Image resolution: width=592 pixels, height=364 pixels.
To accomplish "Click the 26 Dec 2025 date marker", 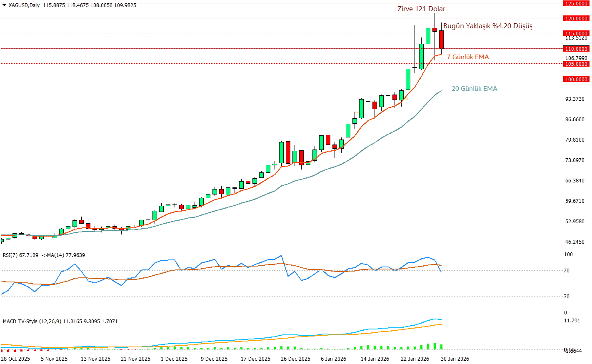I will (x=295, y=359).
